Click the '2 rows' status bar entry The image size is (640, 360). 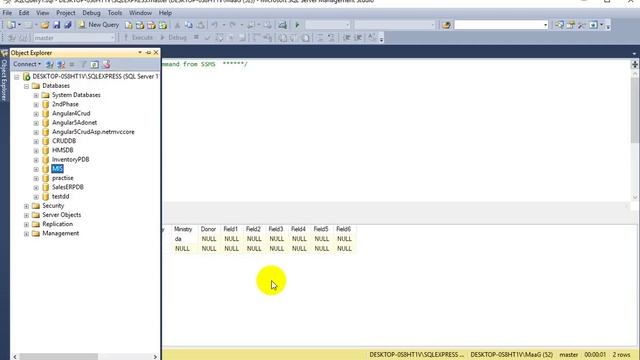(621, 355)
